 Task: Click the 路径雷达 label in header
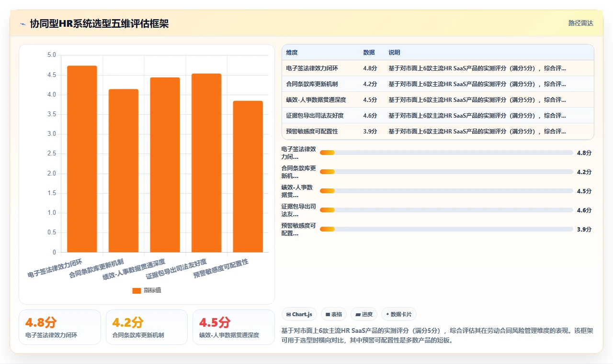tap(580, 23)
